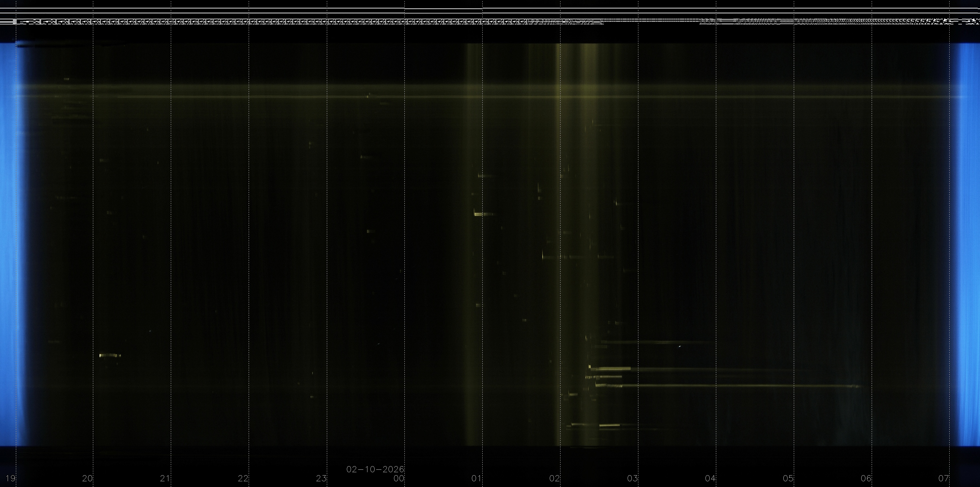
Task: Select the 21 hour axis label
Action: 165,478
